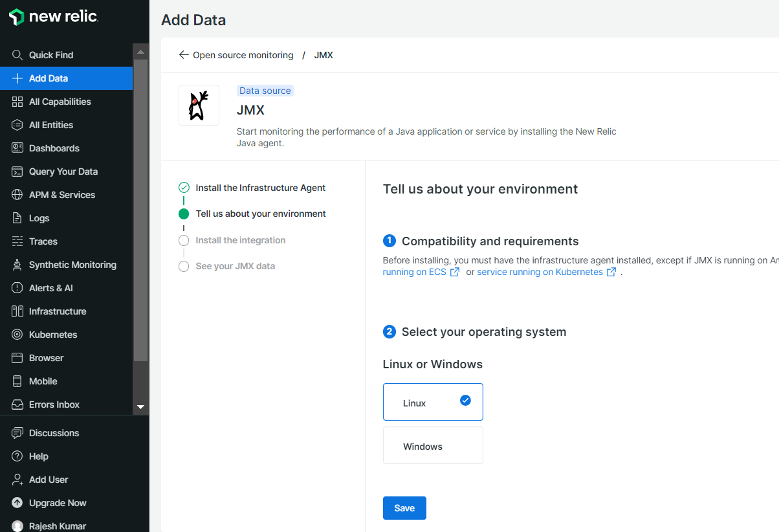Choose the Windows operating system option

(433, 445)
